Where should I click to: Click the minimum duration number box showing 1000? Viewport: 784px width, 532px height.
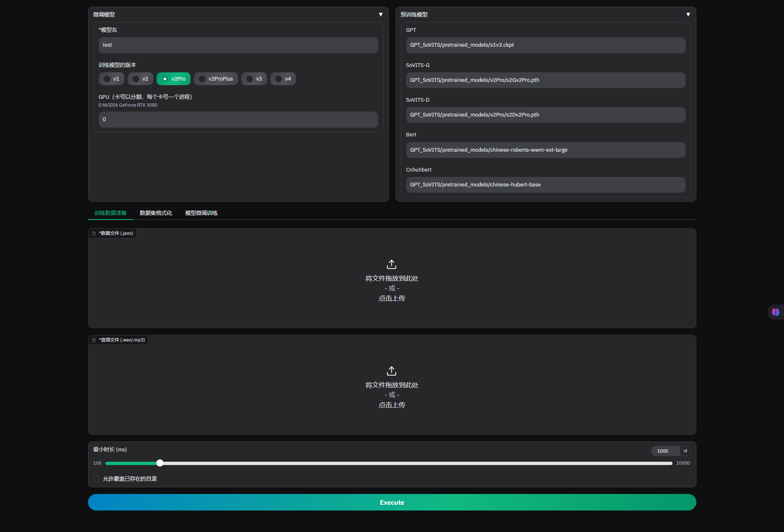tap(665, 451)
